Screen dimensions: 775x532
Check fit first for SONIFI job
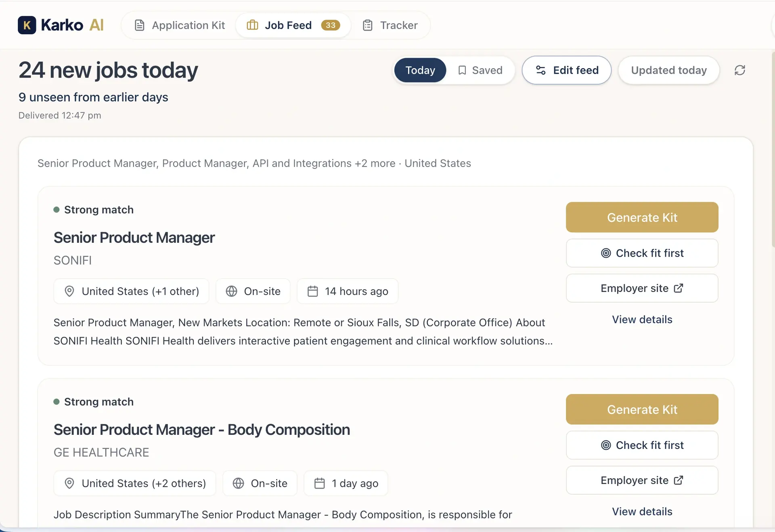pyautogui.click(x=642, y=253)
